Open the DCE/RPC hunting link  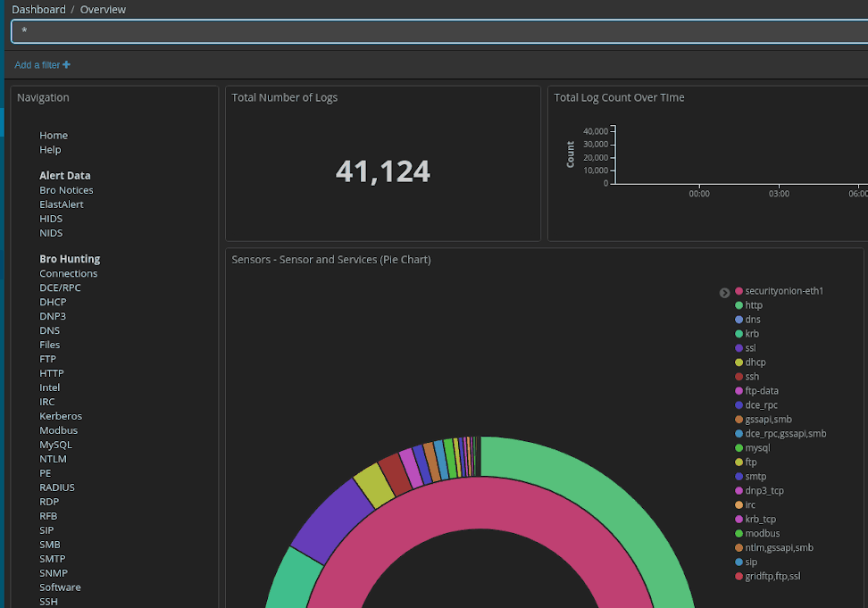(x=61, y=287)
